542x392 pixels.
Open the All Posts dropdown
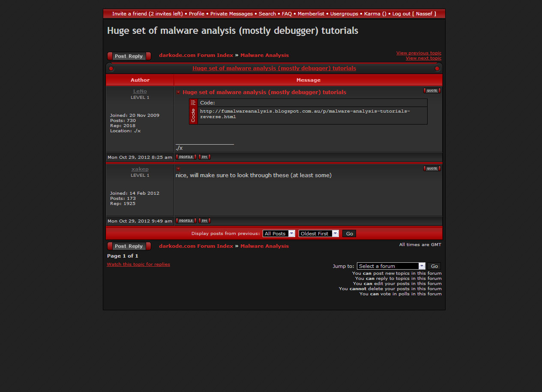click(x=279, y=234)
